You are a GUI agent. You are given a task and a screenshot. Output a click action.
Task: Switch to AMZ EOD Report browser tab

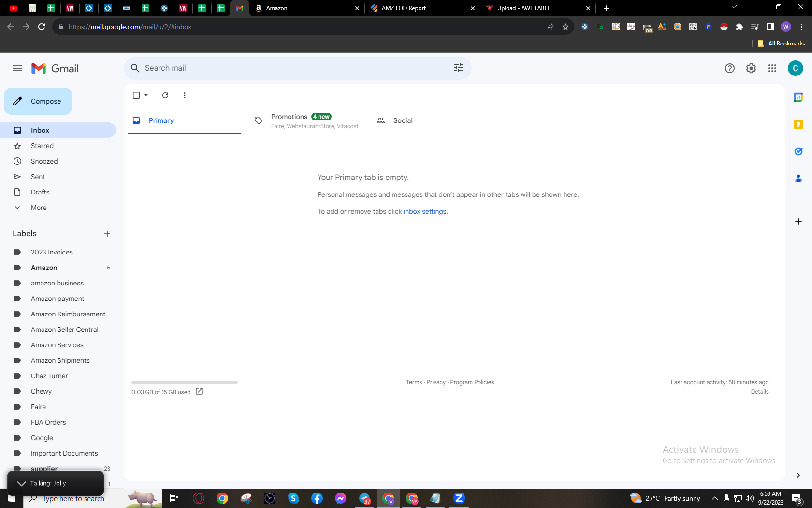click(x=422, y=8)
